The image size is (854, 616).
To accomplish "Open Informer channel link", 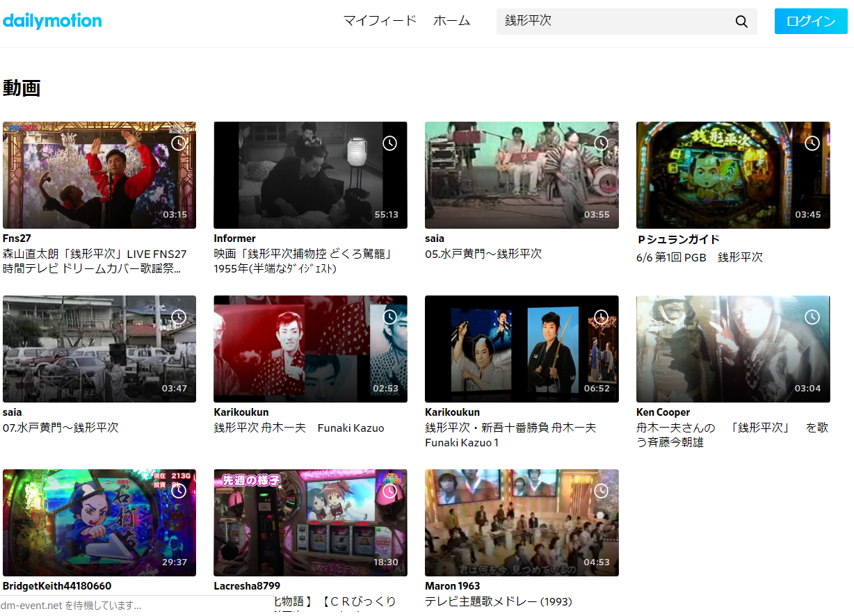I will pos(234,238).
